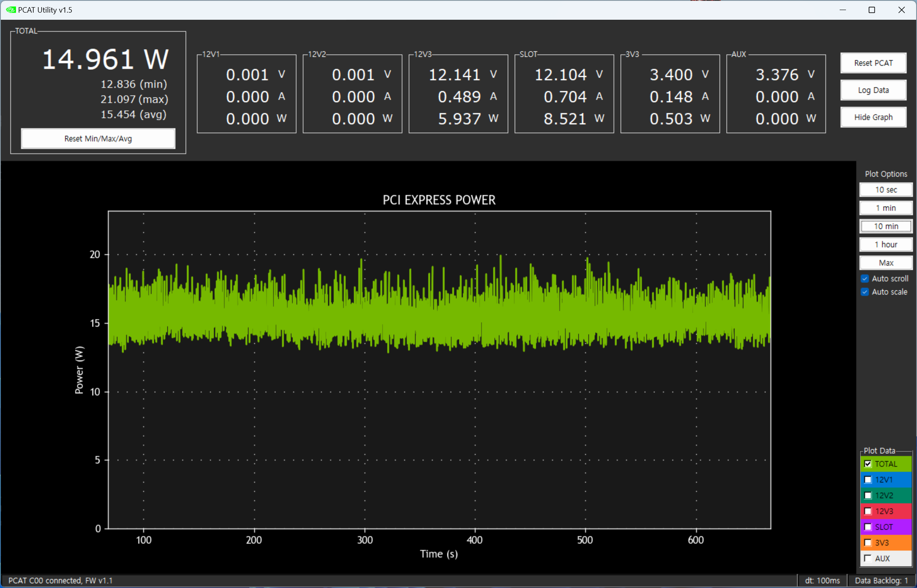
Task: Check the AUX plot data box
Action: click(x=868, y=559)
